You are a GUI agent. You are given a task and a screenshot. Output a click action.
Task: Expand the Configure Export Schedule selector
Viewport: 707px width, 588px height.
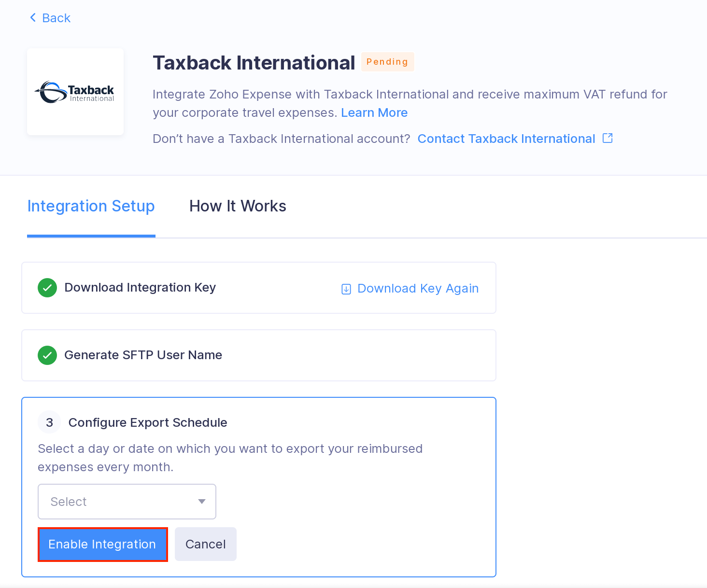point(127,502)
